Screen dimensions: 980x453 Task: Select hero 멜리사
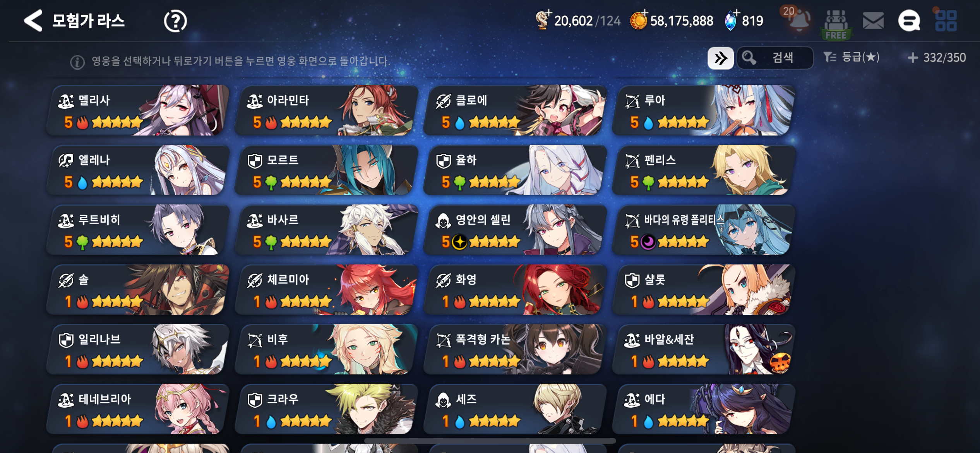pyautogui.click(x=138, y=110)
